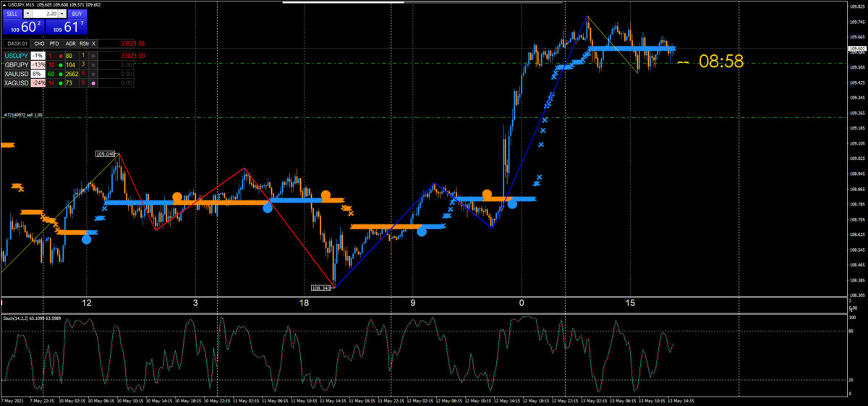Click the sell price panel 109 60

(24, 27)
